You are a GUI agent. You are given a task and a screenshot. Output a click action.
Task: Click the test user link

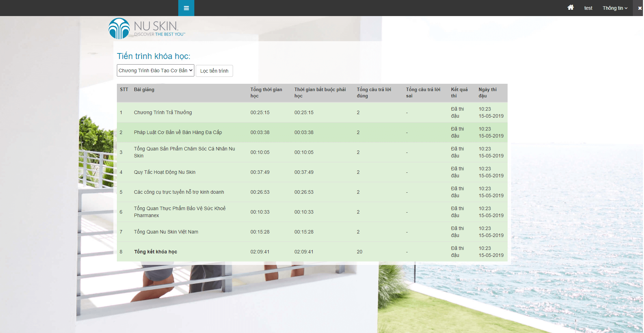pyautogui.click(x=588, y=8)
